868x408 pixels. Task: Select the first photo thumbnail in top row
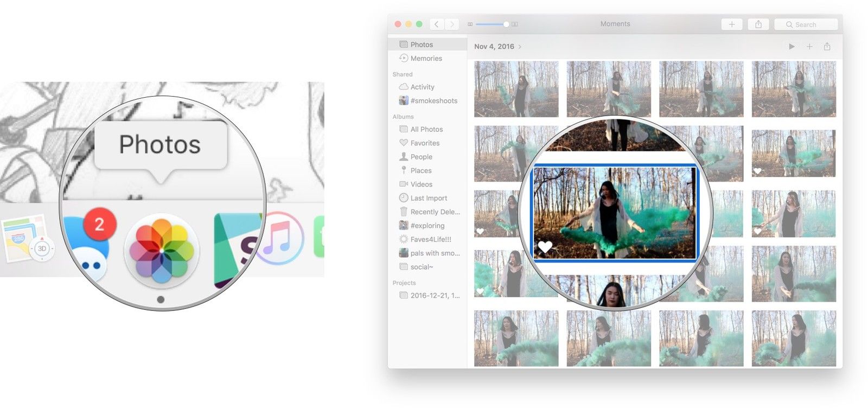click(x=516, y=89)
